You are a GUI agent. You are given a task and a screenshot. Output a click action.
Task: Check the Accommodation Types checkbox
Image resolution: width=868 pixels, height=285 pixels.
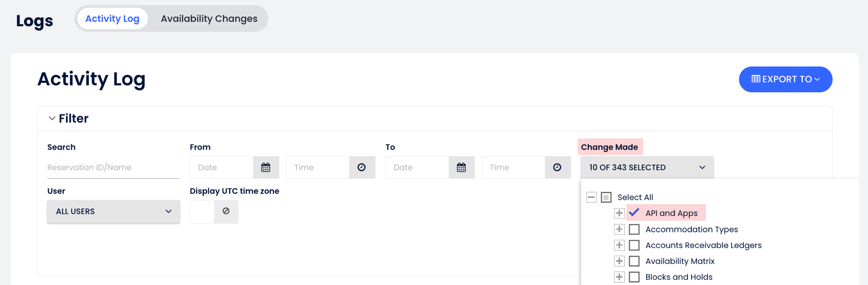coord(634,229)
